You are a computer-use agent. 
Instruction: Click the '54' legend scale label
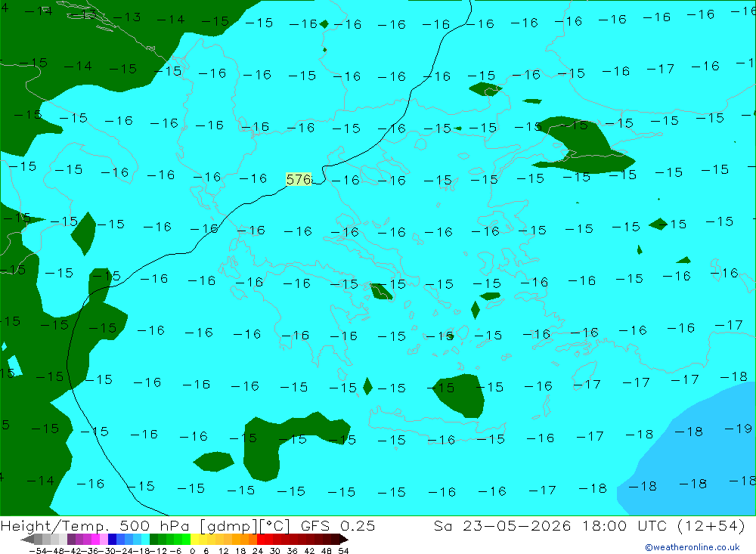click(343, 551)
